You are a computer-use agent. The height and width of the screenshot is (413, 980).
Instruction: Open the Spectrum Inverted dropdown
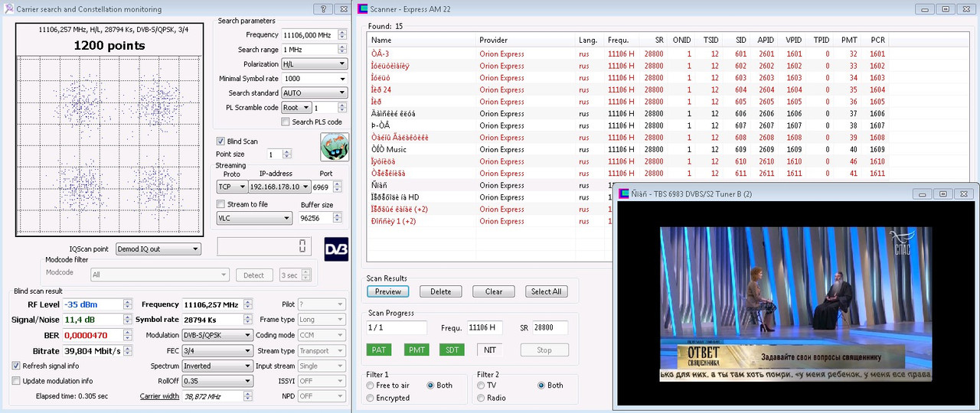[217, 366]
